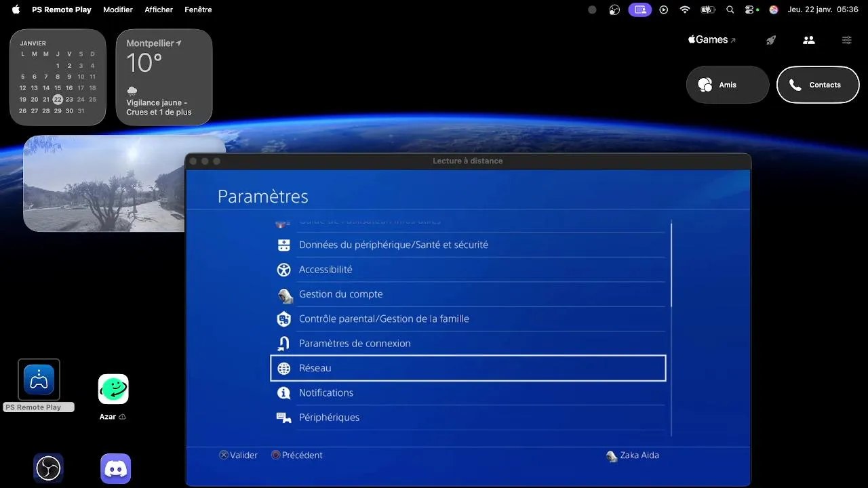Click the grey circle icon in menu bar

coord(592,9)
